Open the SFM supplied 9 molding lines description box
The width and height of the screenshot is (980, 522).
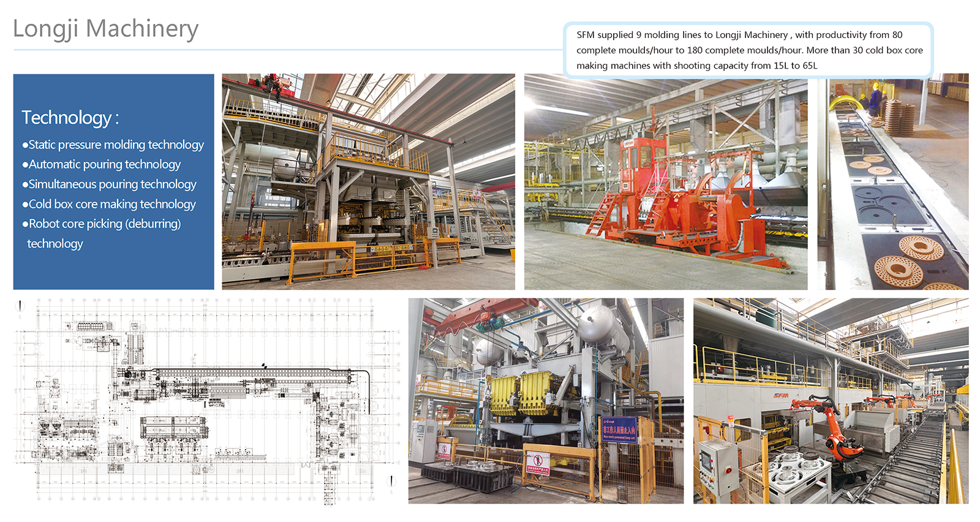point(748,50)
